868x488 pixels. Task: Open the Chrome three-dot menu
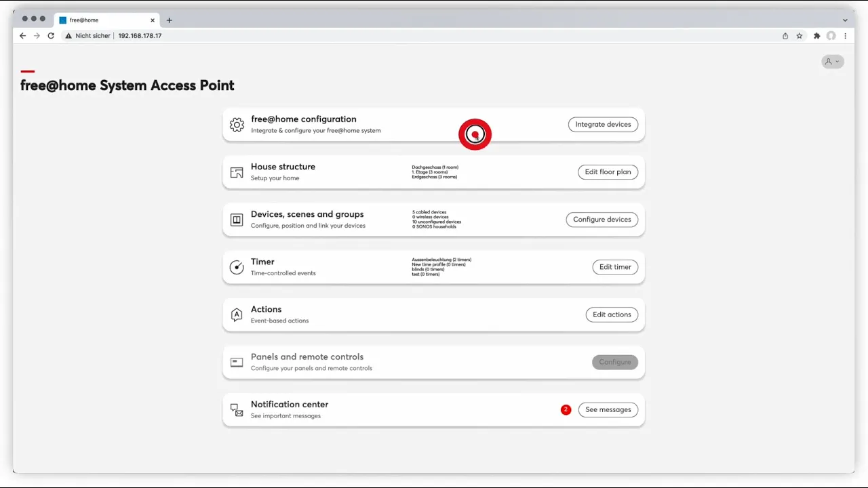845,36
